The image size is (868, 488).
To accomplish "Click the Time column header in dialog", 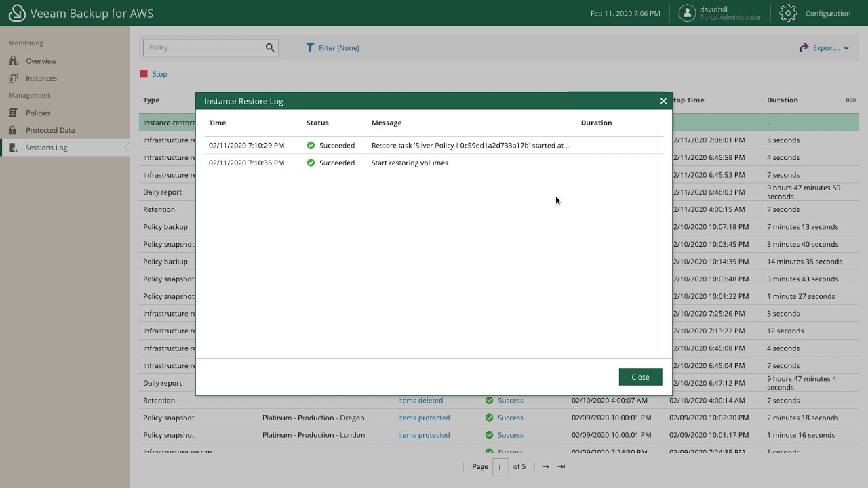I will (x=218, y=123).
